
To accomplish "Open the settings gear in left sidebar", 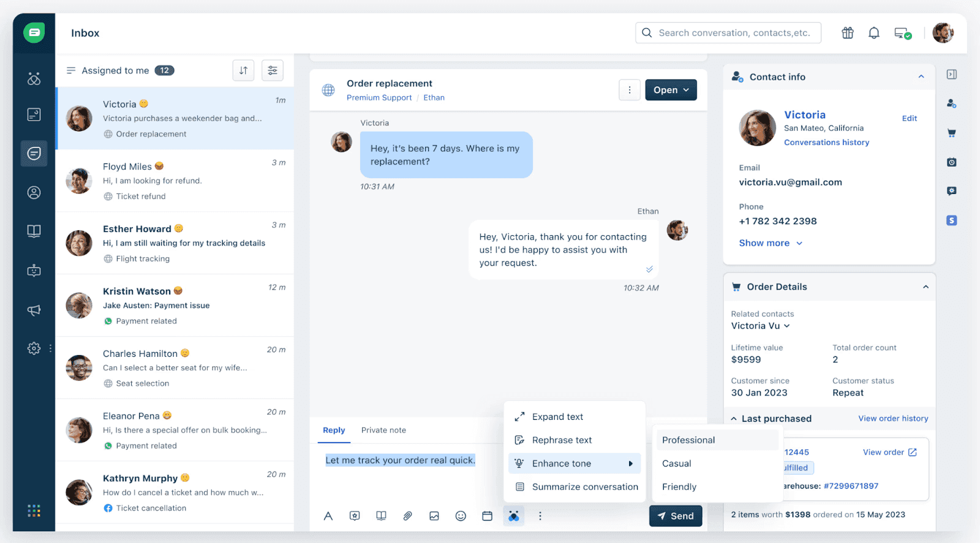I will [x=34, y=348].
